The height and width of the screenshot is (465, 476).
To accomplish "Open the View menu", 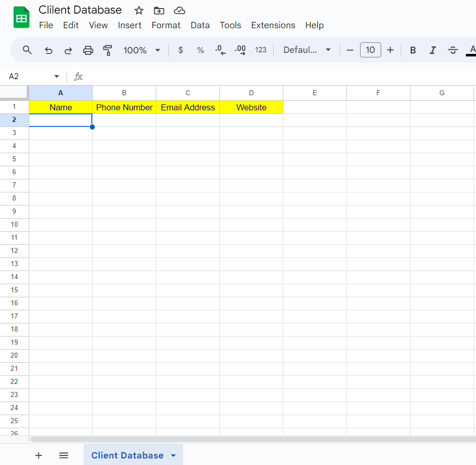I will (98, 25).
